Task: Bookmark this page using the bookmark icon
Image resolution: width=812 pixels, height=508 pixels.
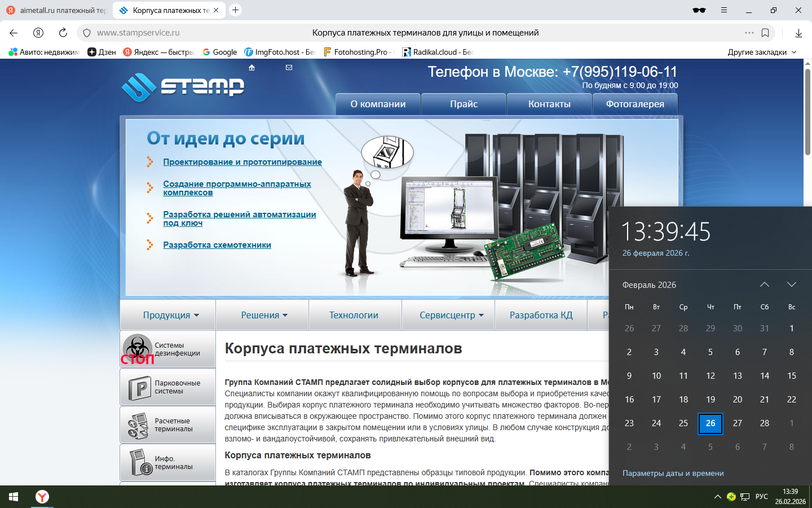Action: 765,33
